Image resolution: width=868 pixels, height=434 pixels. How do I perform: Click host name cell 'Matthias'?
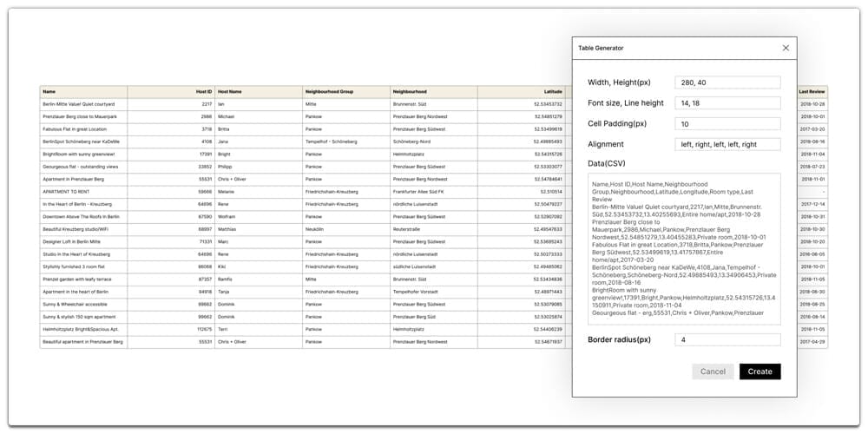(259, 229)
